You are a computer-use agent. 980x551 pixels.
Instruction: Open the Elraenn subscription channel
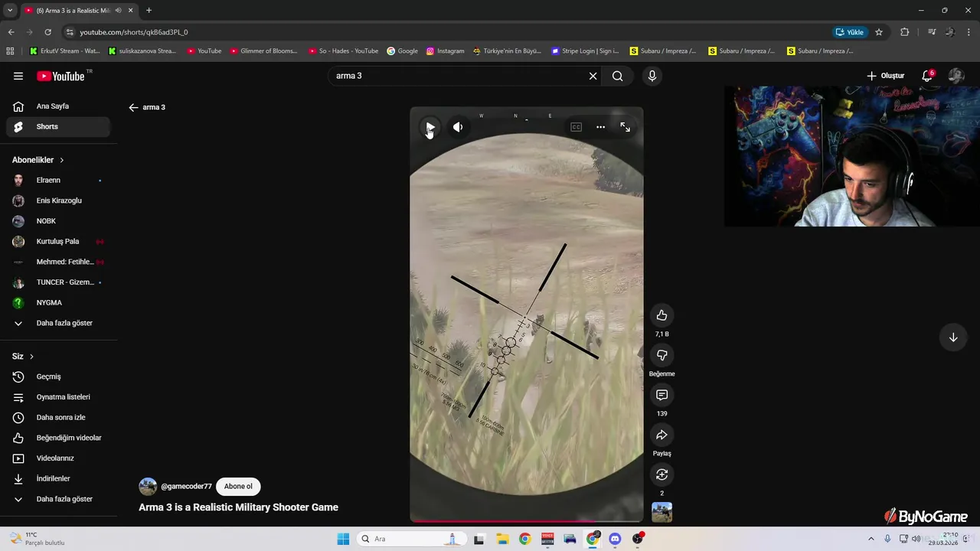[x=58, y=181]
